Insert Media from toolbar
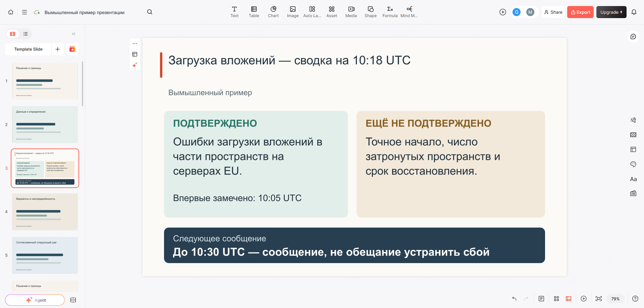Image resolution: width=644 pixels, height=308 pixels. [x=351, y=12]
